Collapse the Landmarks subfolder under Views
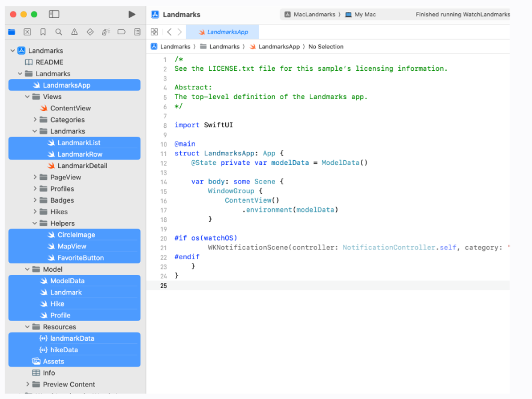The image size is (532, 399). click(35, 131)
